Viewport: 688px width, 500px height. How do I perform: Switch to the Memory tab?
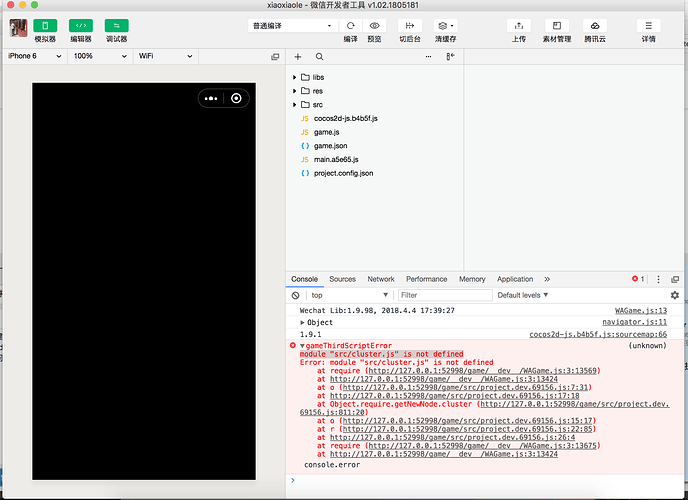[472, 279]
